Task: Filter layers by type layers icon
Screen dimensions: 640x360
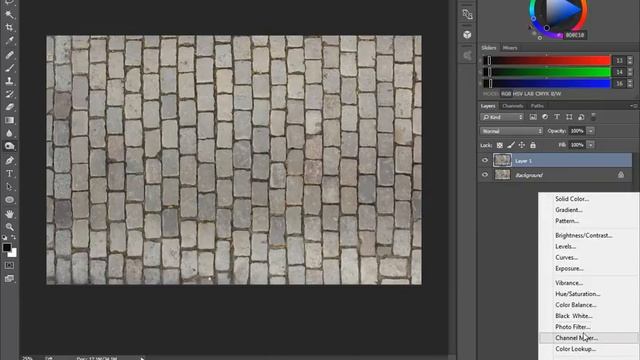Action: tap(557, 117)
